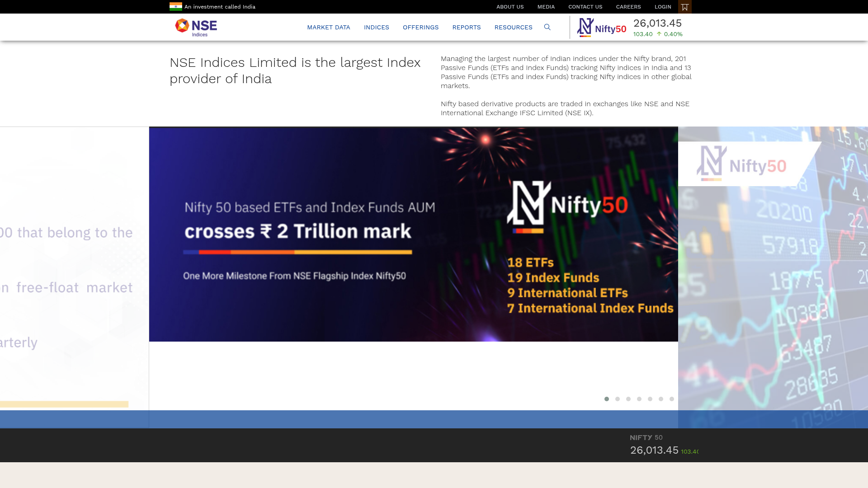Select the second carousel dot
The width and height of the screenshot is (868, 488).
click(x=618, y=399)
